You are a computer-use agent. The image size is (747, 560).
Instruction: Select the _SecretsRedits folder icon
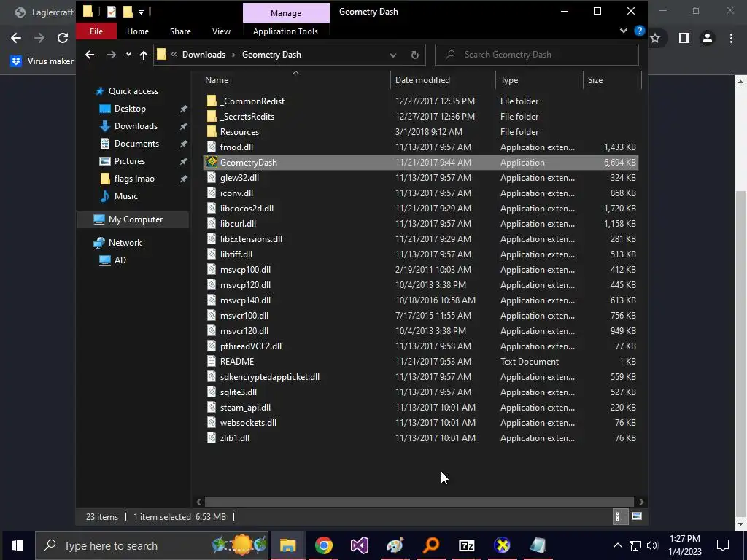tap(212, 116)
